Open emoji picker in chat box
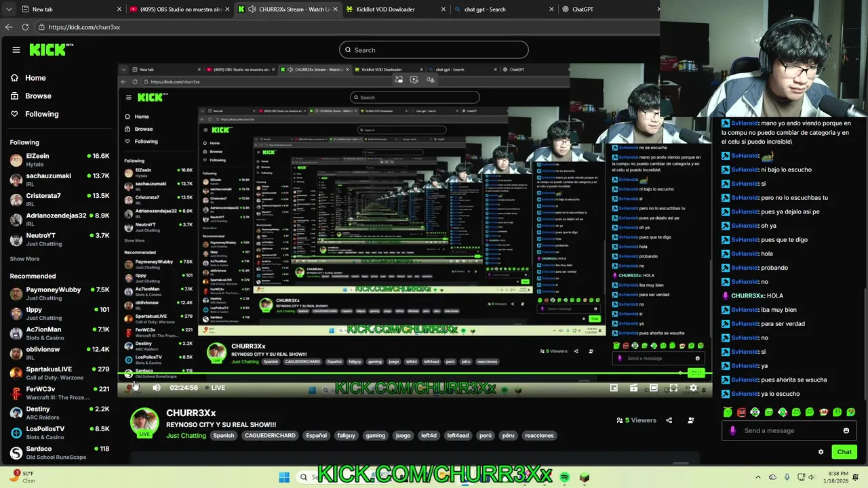Screen dimensions: 868x488 [x=846, y=430]
